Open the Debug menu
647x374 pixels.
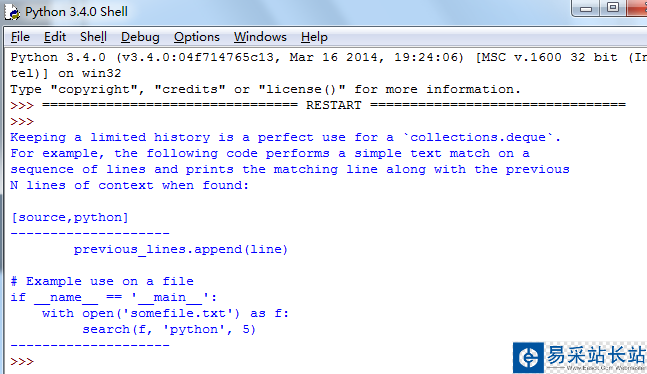pos(140,37)
